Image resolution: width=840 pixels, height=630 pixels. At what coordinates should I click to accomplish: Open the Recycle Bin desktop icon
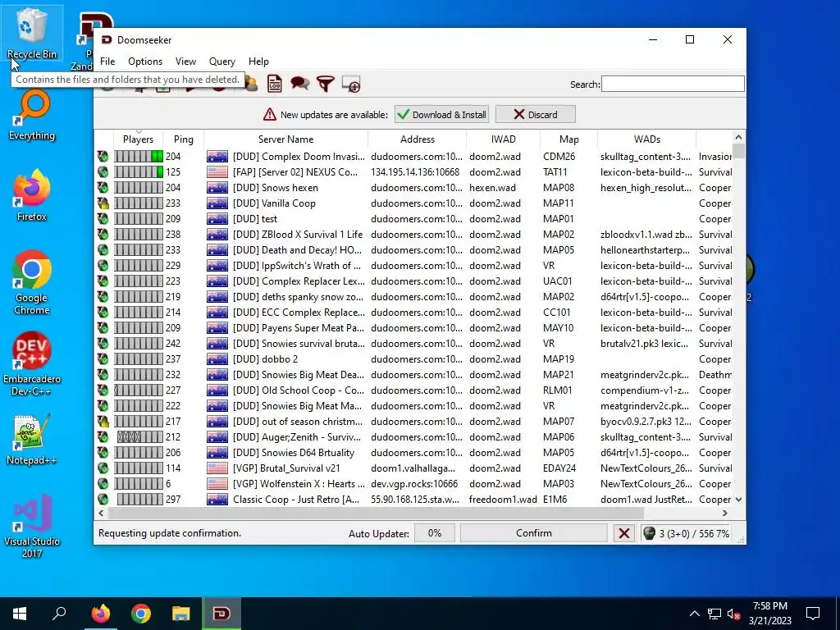coord(32,34)
